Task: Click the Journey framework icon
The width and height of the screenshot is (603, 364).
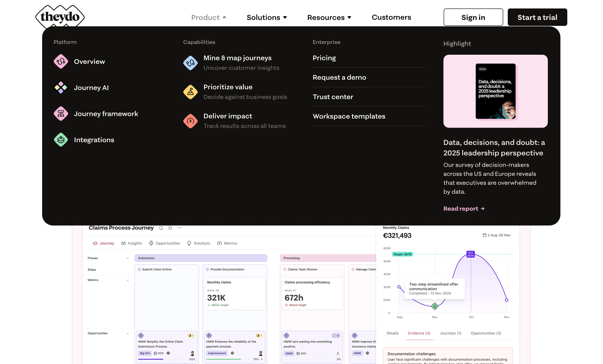Action: [x=61, y=114]
